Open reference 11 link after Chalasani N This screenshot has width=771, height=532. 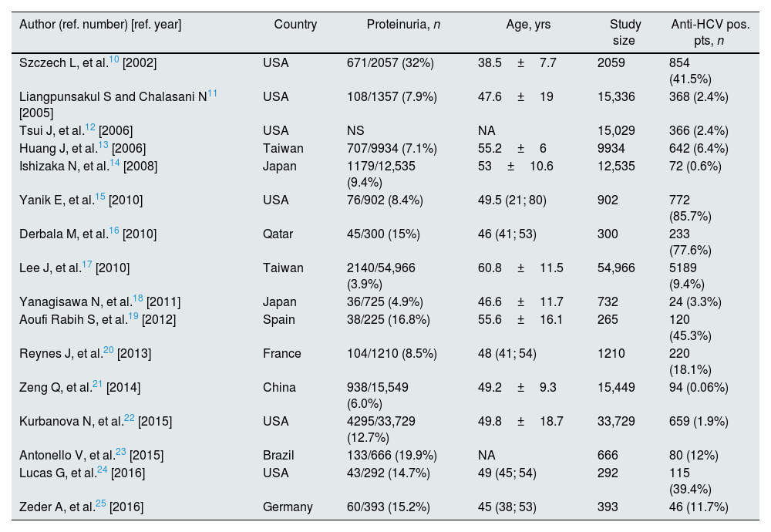213,94
